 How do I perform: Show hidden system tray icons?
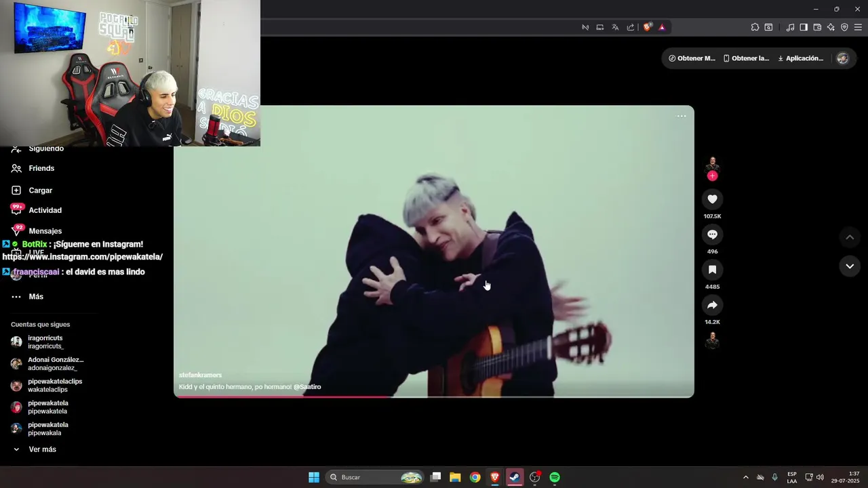[x=746, y=477]
